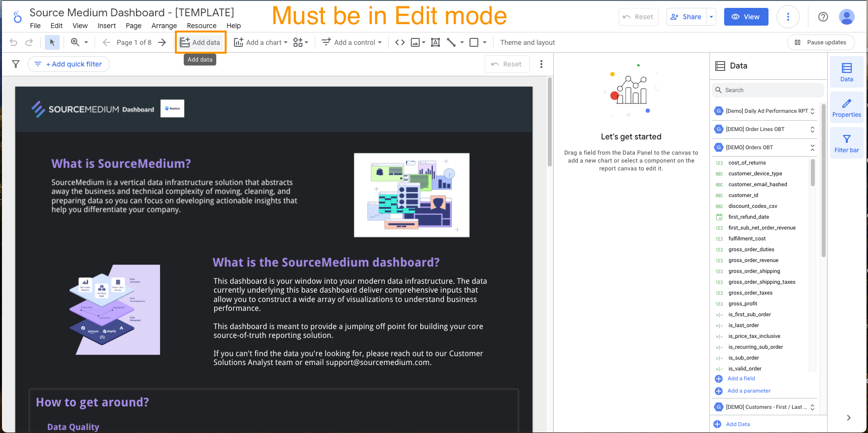Select the gross_order_revenue field
Image resolution: width=868 pixels, height=433 pixels.
(754, 260)
